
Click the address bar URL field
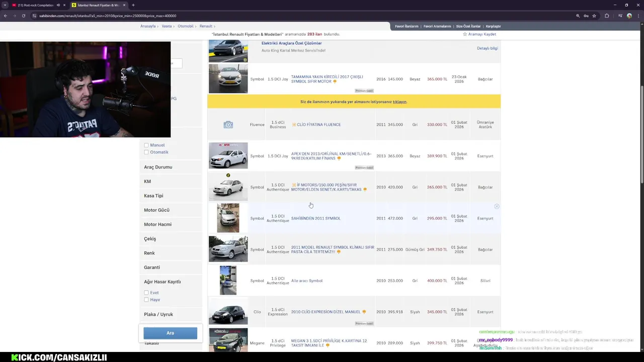click(302, 16)
